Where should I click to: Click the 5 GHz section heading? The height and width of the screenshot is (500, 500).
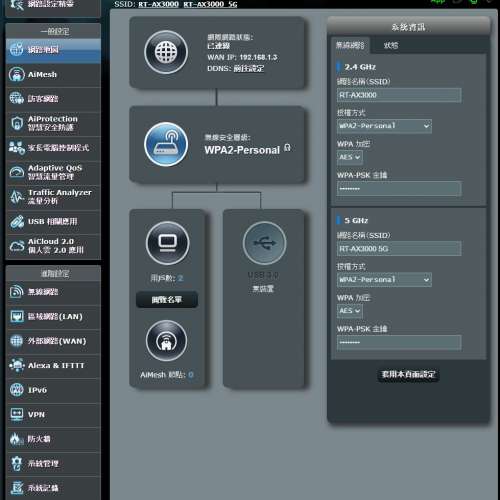pos(356,221)
